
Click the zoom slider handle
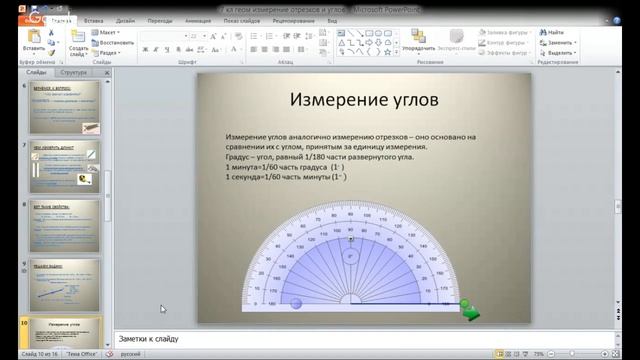pyautogui.click(x=572, y=354)
